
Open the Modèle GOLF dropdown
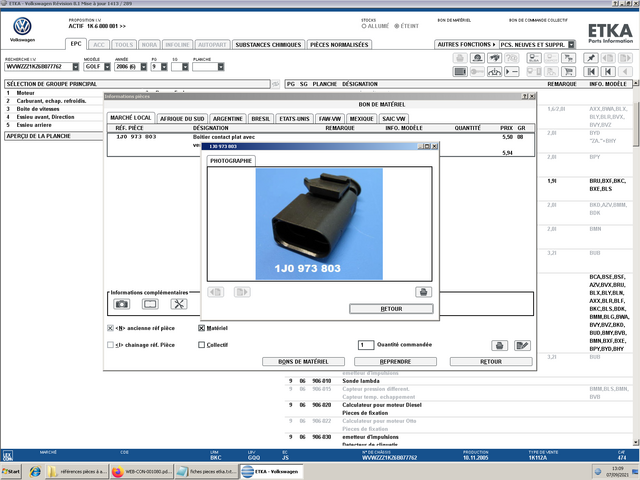(107, 67)
